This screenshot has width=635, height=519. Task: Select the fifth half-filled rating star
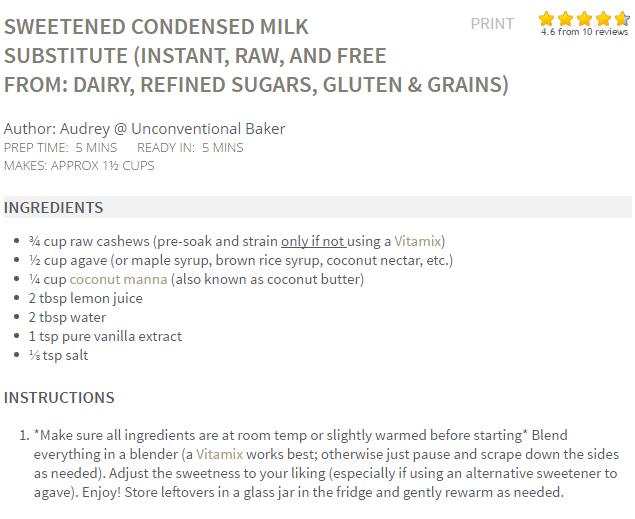[x=622, y=19]
